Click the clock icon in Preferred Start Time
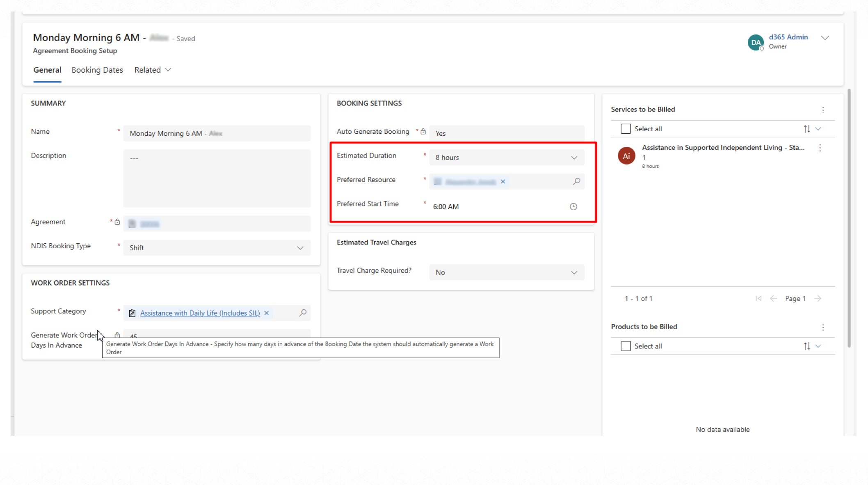Image resolution: width=868 pixels, height=485 pixels. [x=573, y=206]
